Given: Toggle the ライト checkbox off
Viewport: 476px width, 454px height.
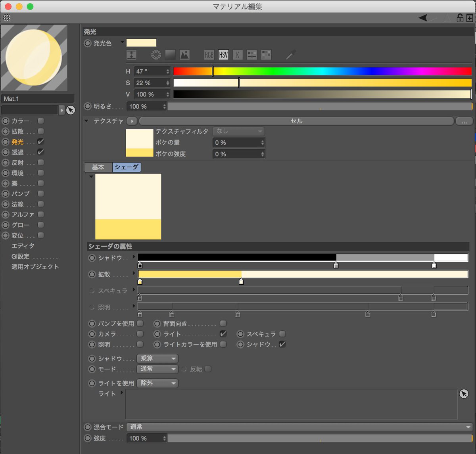Looking at the screenshot, I should [x=223, y=334].
